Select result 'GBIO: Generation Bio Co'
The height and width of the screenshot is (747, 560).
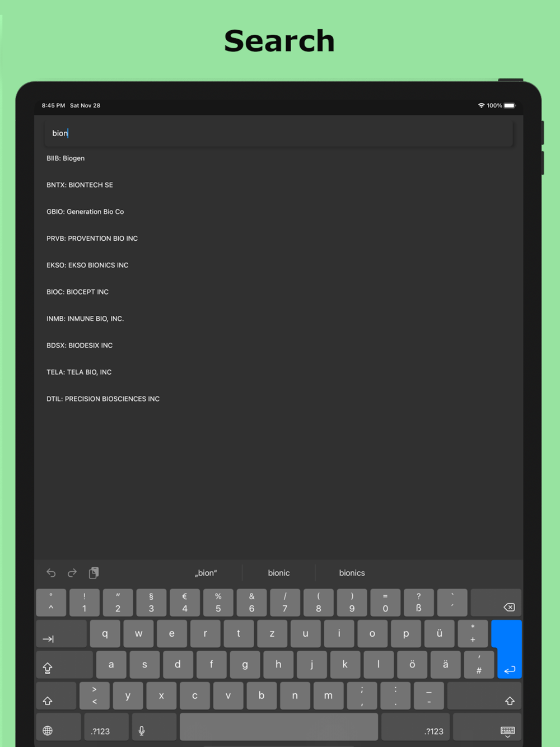click(x=85, y=212)
